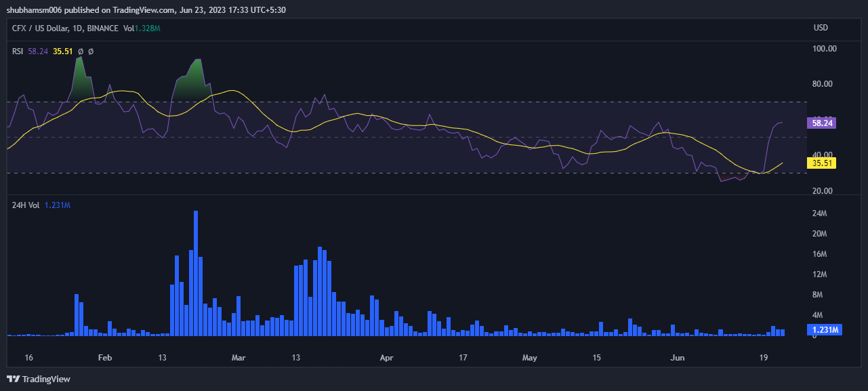The height and width of the screenshot is (391, 868).
Task: Click the 19 date label on time axis
Action: pos(764,357)
